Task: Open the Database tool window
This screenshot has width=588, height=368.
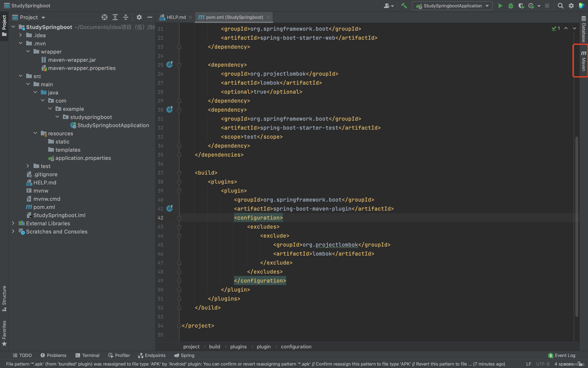Action: click(x=583, y=29)
